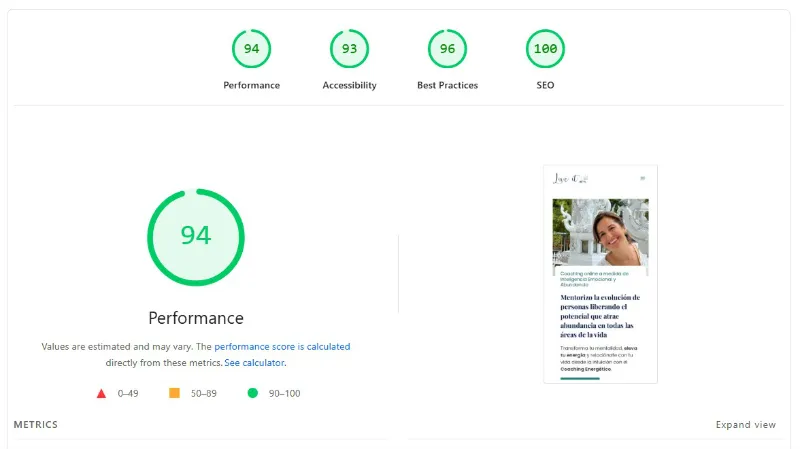This screenshot has height=449, width=800.
Task: Click the SEO score gauge showing 100
Action: (x=545, y=48)
